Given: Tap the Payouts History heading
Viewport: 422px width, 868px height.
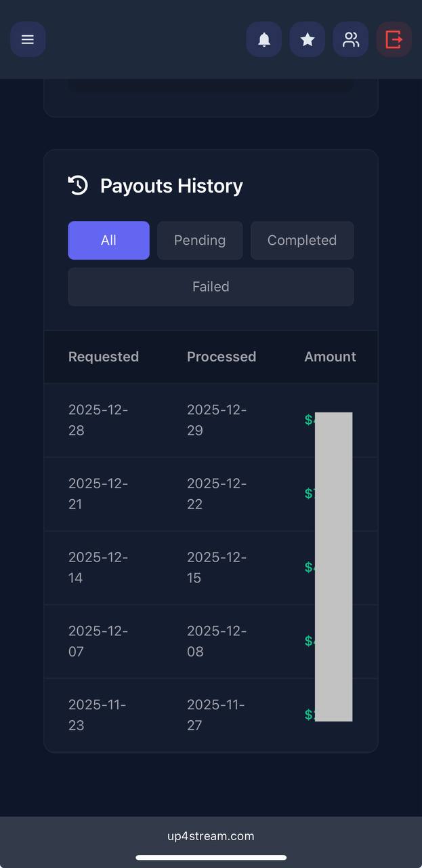Looking at the screenshot, I should pos(171,186).
